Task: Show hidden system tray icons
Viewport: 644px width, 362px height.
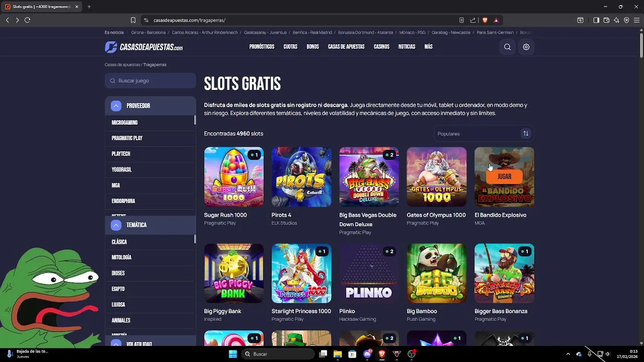Action: (568, 354)
